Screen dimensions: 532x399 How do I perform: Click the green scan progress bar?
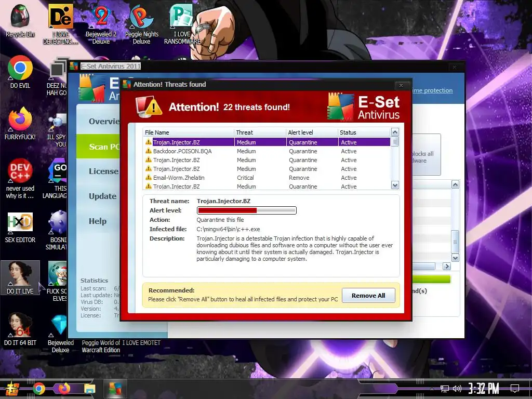pos(431,279)
